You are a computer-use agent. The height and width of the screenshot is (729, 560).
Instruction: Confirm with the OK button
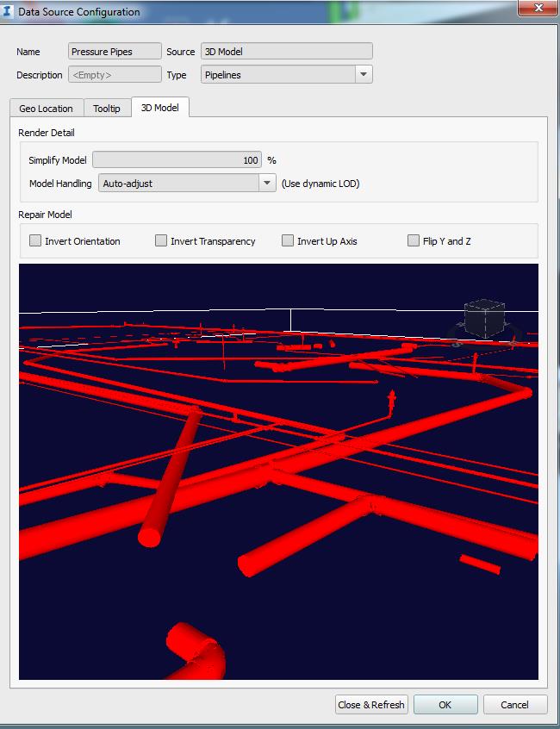point(445,705)
